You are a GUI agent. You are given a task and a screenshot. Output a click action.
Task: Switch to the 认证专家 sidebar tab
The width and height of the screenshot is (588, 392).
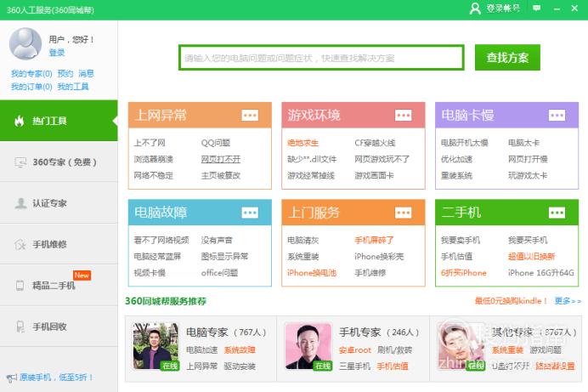tap(59, 203)
